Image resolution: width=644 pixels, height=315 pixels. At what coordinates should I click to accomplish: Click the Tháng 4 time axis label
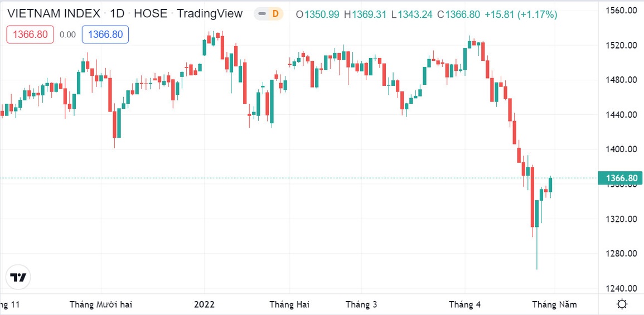[x=465, y=304]
